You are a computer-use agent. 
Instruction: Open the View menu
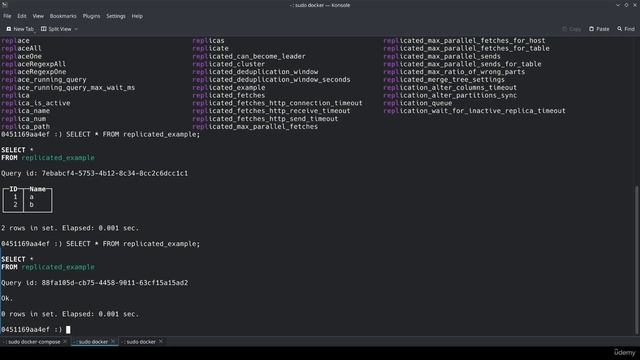(x=38, y=16)
